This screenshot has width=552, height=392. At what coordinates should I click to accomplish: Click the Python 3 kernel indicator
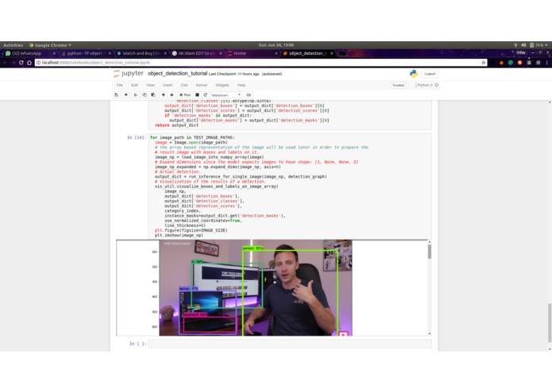[x=427, y=85]
